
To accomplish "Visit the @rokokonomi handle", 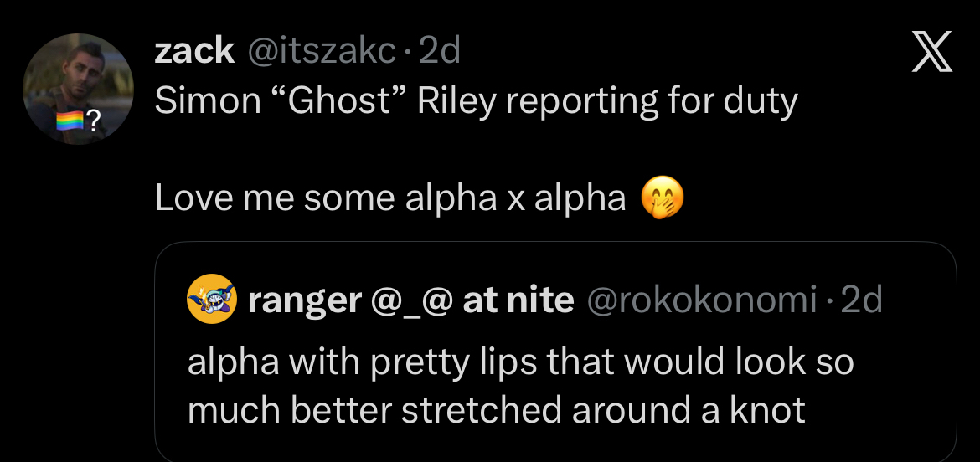I will click(x=704, y=300).
